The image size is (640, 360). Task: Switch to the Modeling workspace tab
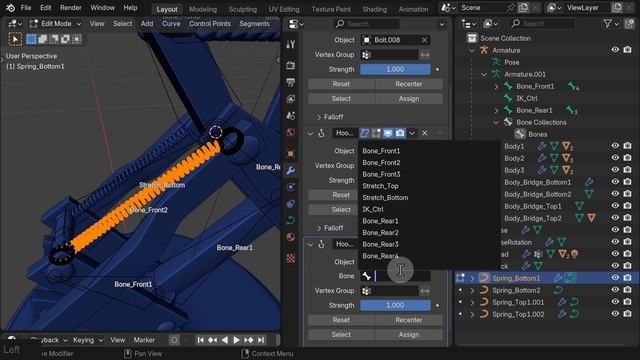tap(203, 9)
